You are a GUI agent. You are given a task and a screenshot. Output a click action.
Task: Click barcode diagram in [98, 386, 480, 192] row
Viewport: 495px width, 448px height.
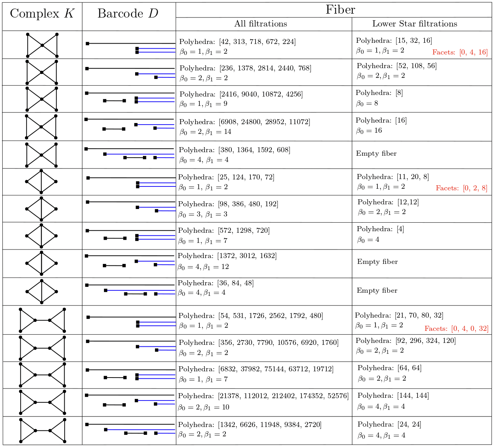pos(131,206)
